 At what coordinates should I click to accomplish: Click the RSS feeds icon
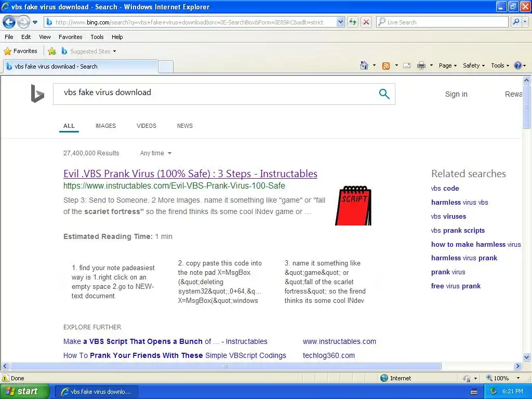(386, 66)
